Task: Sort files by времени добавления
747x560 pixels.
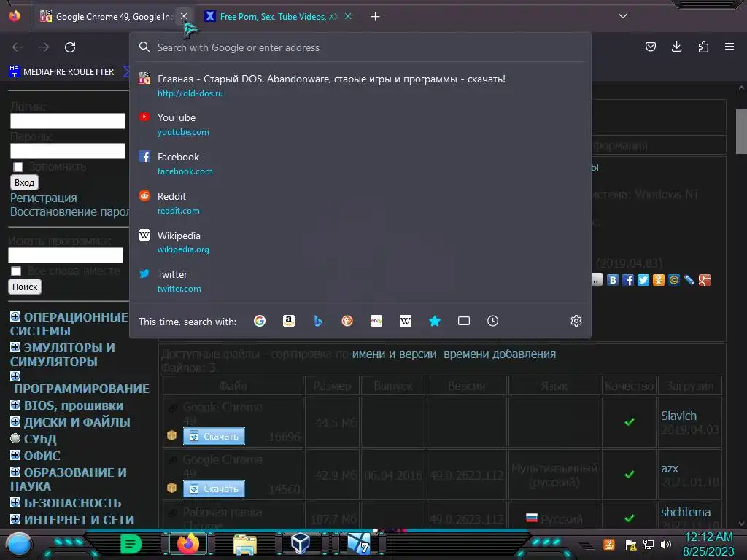Action: 500,354
